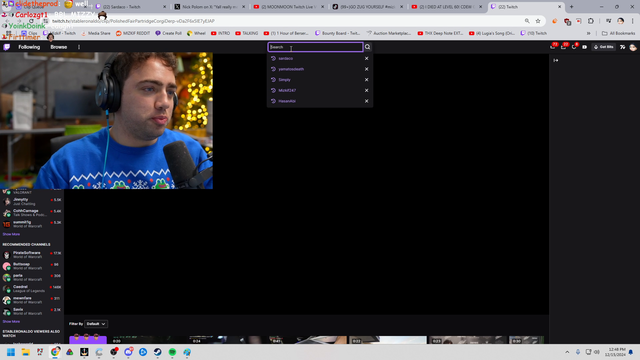Remove 'yamatosdeath' from search history

pos(367,69)
